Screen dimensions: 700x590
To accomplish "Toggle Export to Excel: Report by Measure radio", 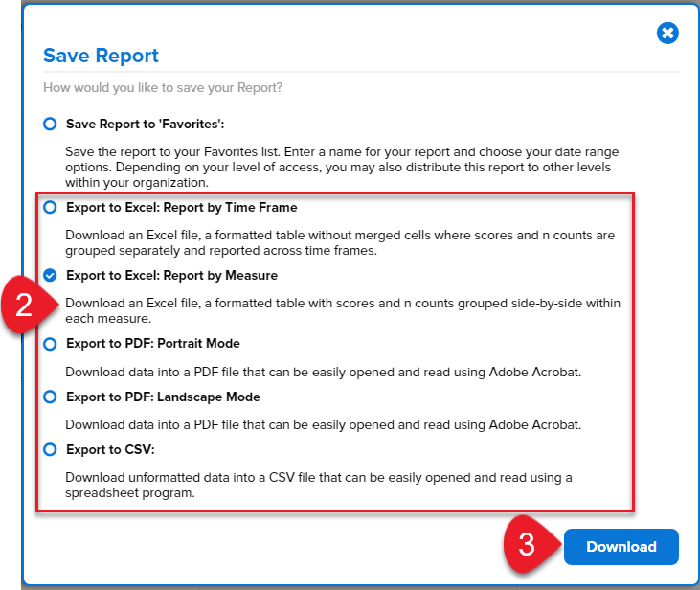I will click(50, 275).
